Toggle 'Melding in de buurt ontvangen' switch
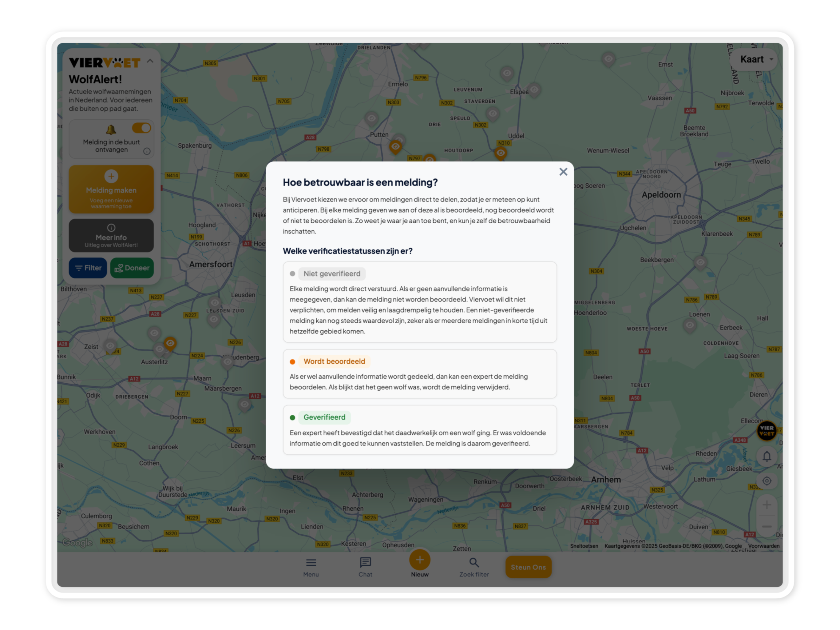This screenshot has height=630, width=840. point(141,128)
